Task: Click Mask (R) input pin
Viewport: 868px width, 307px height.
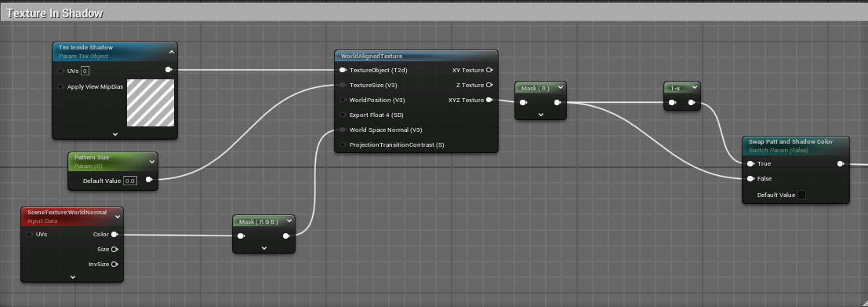Action: (x=523, y=103)
